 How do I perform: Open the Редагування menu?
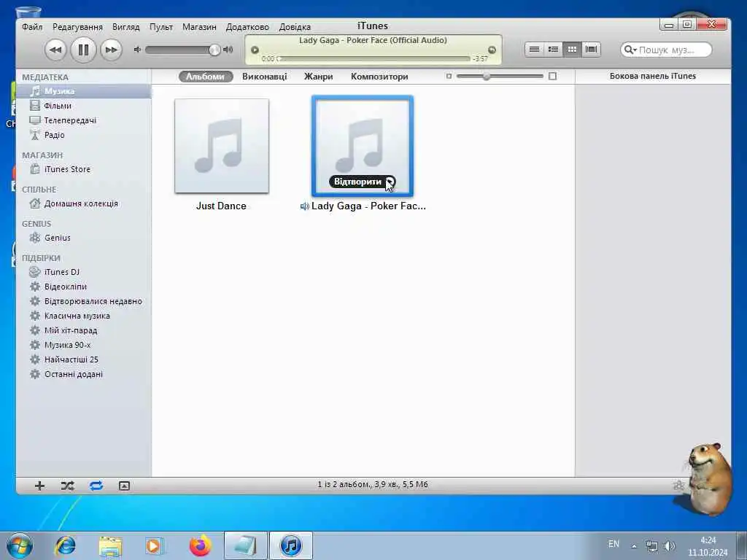pyautogui.click(x=77, y=27)
